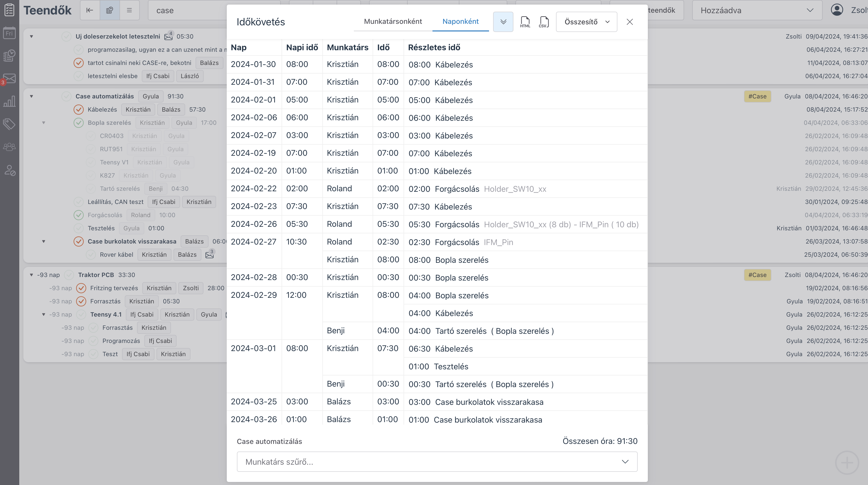Image resolution: width=868 pixels, height=485 pixels.
Task: Export time tracking as HTML
Action: 525,22
